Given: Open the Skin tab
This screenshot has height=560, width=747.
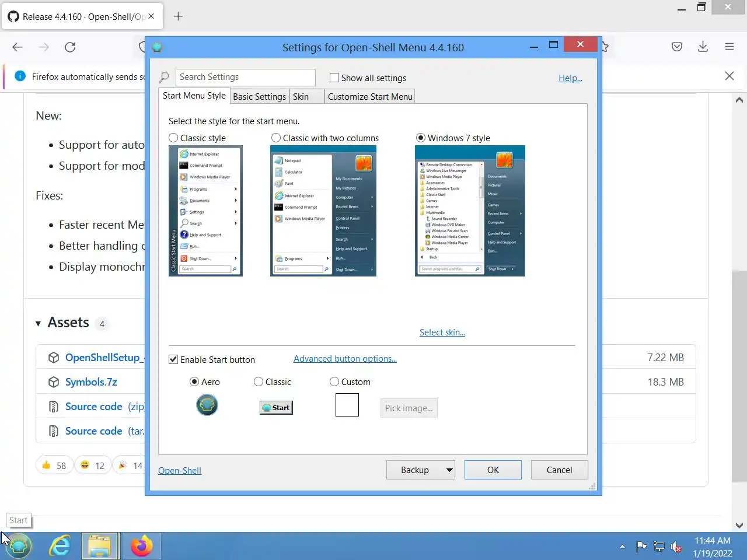Looking at the screenshot, I should click(306, 97).
